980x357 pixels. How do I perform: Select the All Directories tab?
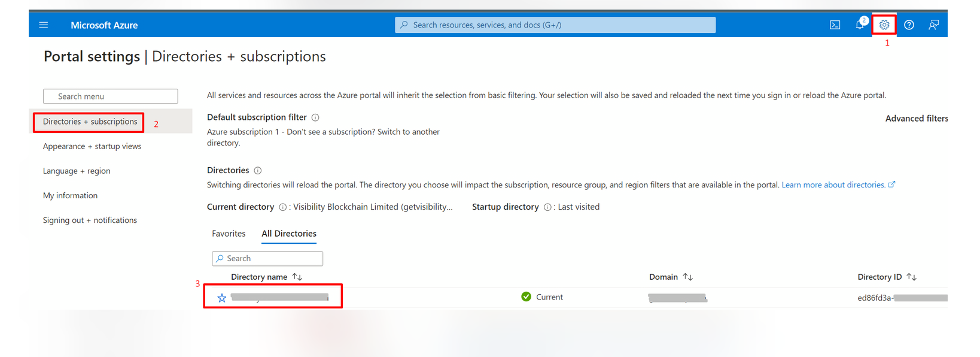coord(289,234)
